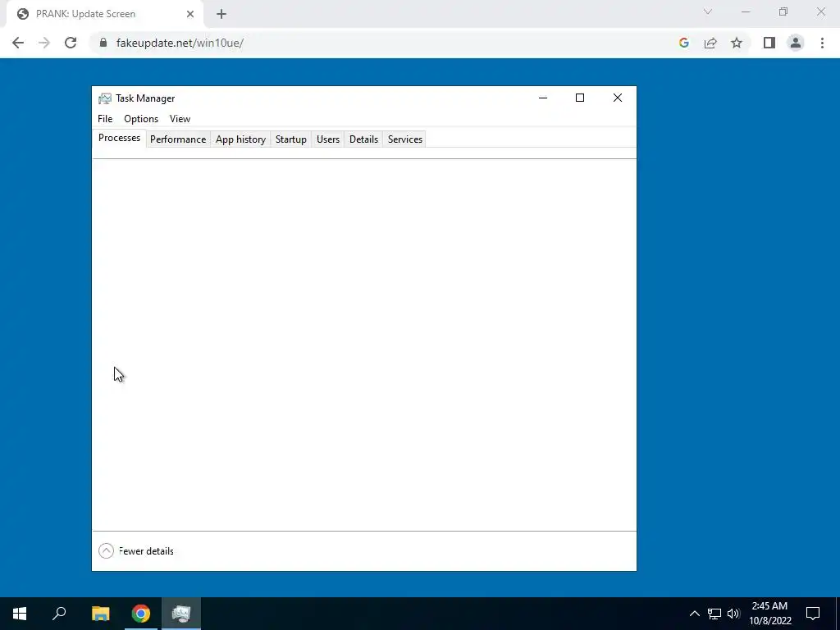Image resolution: width=840 pixels, height=630 pixels.
Task: Open the Windows Start menu
Action: pos(20,614)
